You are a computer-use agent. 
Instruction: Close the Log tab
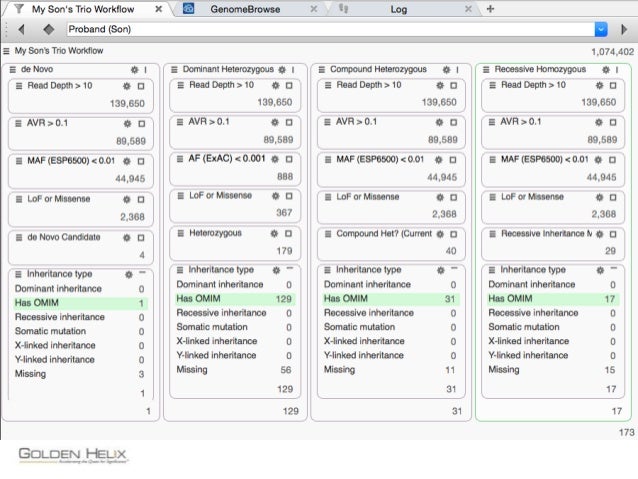click(468, 9)
